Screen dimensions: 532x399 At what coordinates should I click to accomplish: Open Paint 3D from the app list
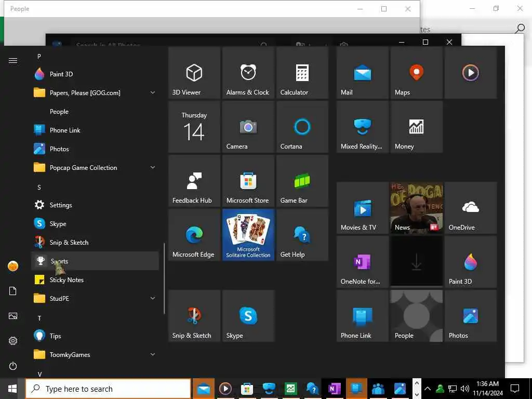[95, 74]
